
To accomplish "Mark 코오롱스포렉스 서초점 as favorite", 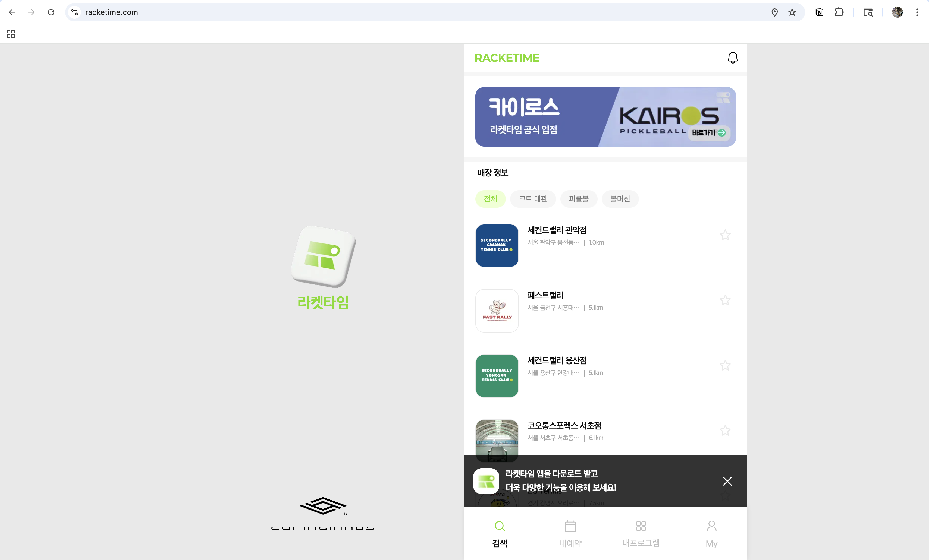I will pyautogui.click(x=725, y=430).
